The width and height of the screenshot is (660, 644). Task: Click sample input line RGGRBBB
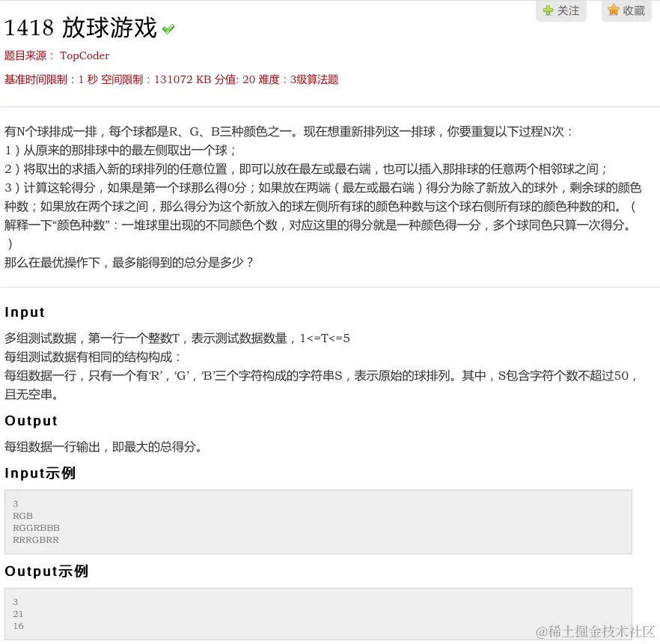[x=36, y=528]
